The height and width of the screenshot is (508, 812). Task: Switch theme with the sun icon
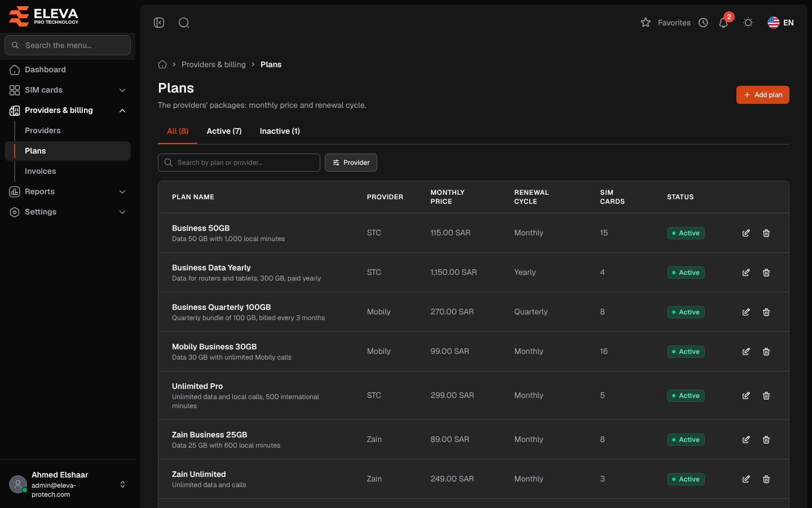click(x=748, y=23)
